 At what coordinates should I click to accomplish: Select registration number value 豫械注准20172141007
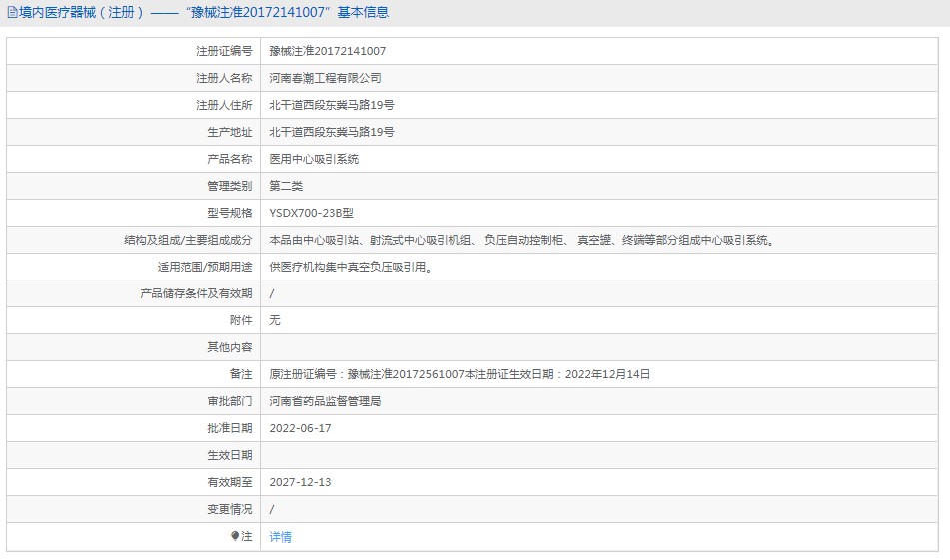[328, 51]
